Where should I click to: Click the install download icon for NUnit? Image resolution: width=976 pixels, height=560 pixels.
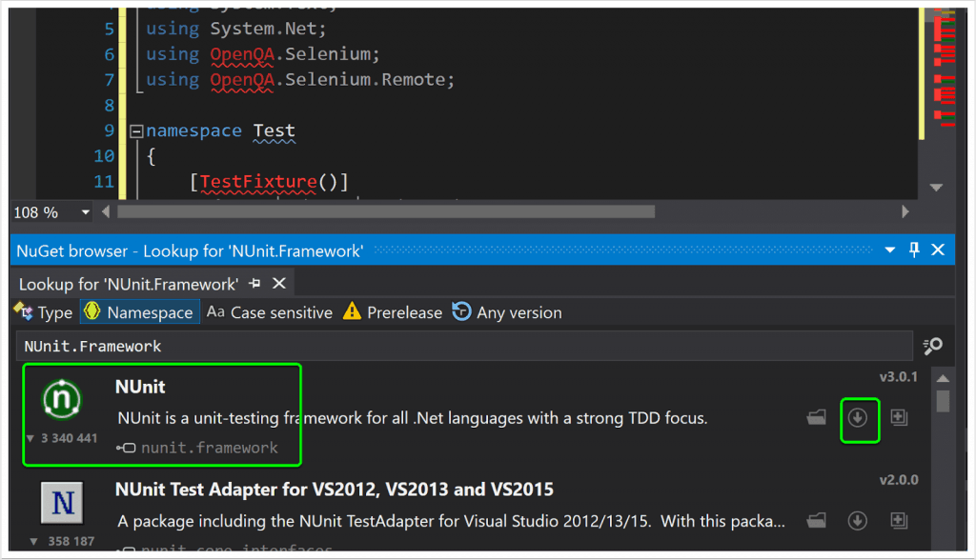point(858,418)
